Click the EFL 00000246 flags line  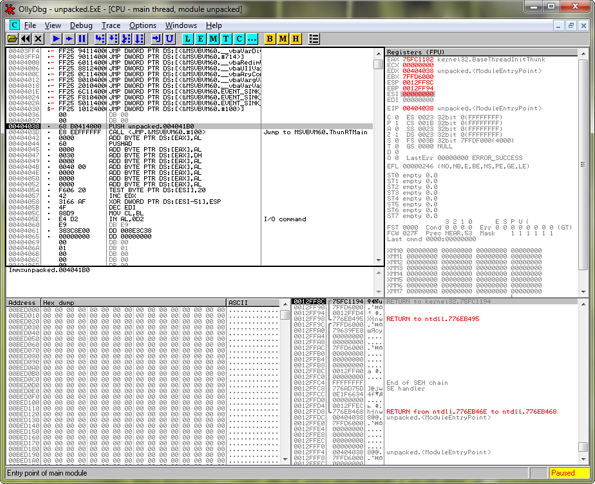(x=458, y=166)
